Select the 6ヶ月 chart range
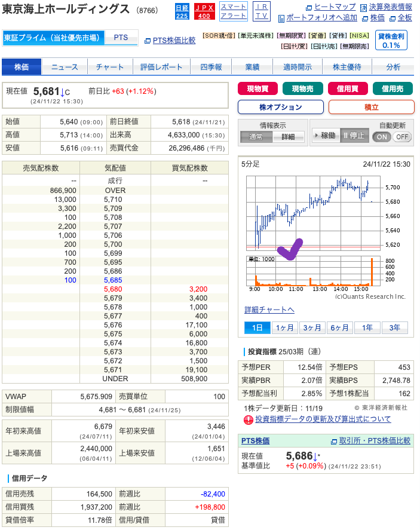Screen dimensions: 420x530 click(339, 327)
